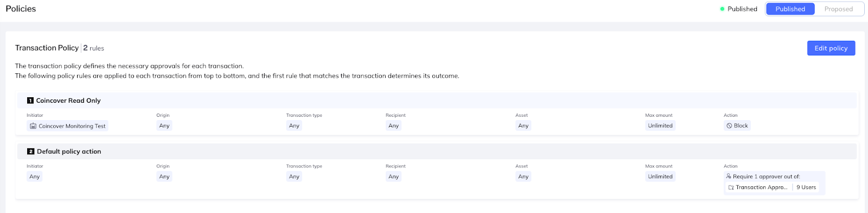The width and height of the screenshot is (868, 213).
Task: Click the 9 Users label
Action: coord(806,187)
